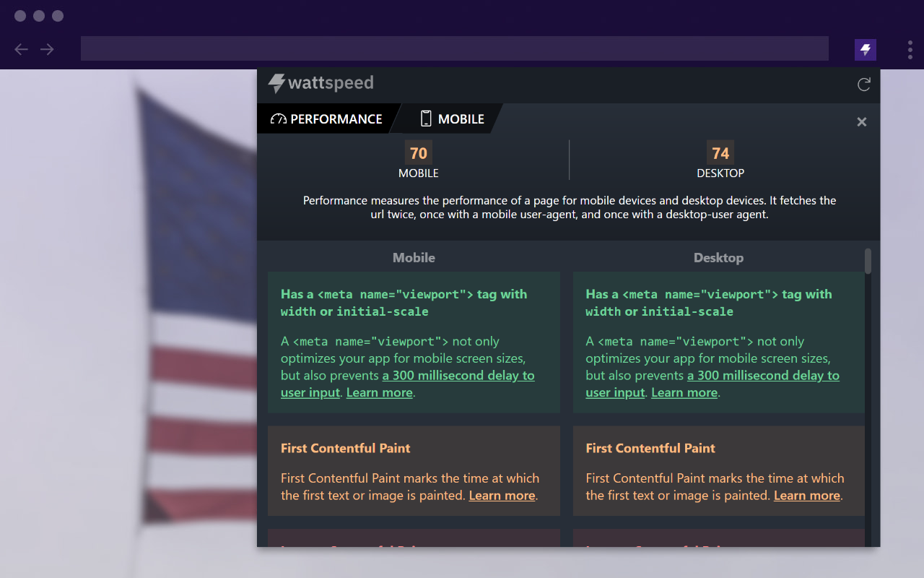Open the browser three-dot menu

tap(910, 50)
